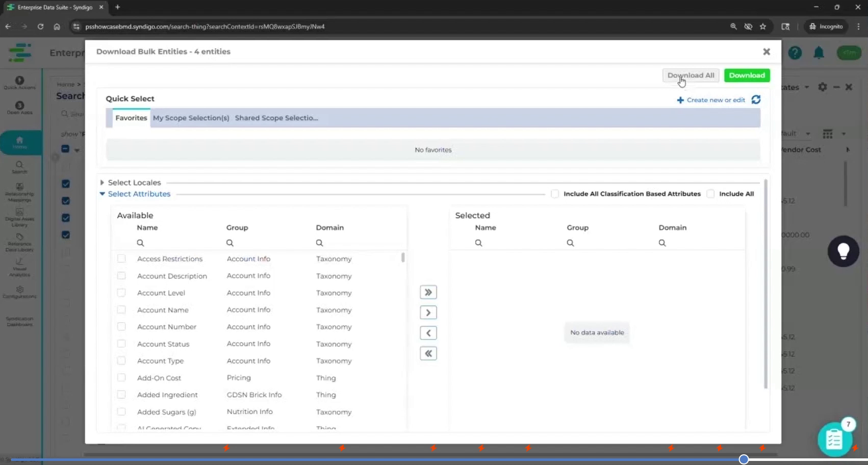868x465 pixels.
Task: Move all attributes right with double-arrow
Action: tap(428, 292)
